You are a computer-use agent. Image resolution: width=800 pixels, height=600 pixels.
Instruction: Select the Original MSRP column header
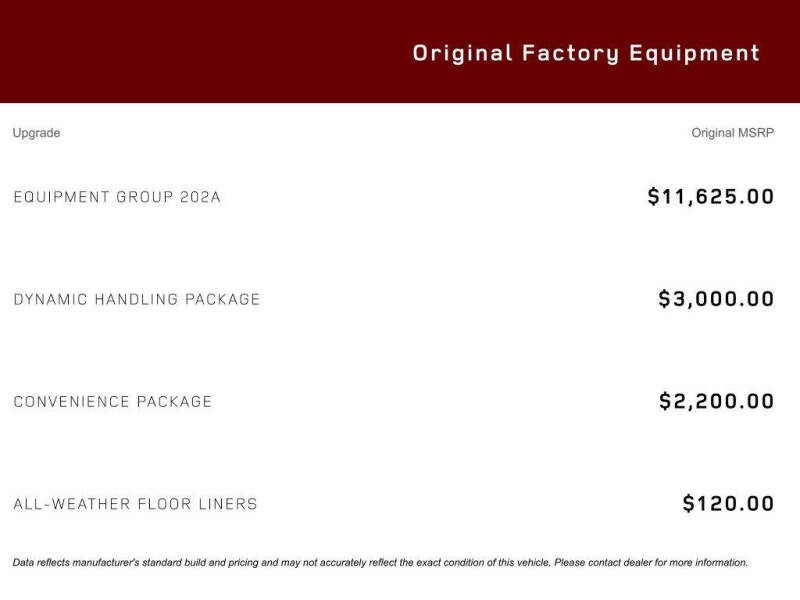pyautogui.click(x=733, y=133)
